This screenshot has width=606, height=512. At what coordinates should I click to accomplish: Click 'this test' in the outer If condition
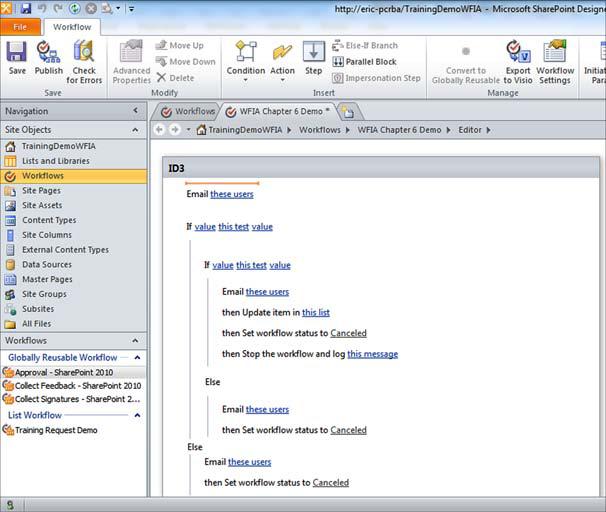click(x=233, y=226)
